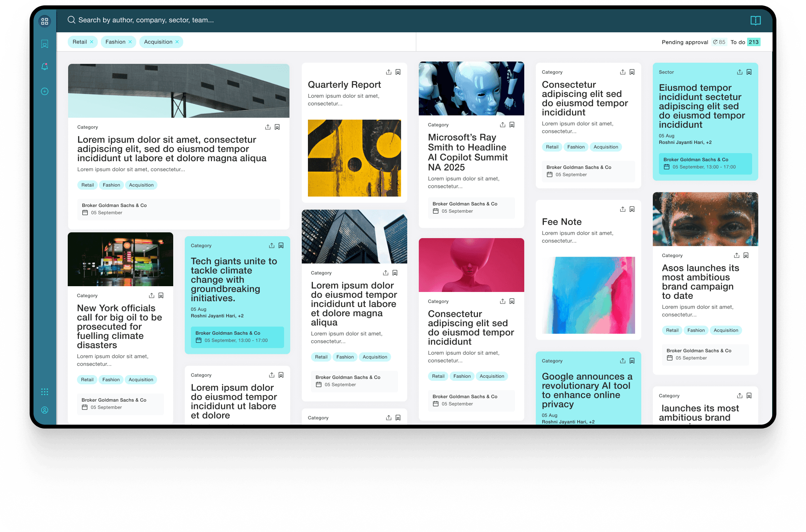Remove the Acquisition filter chip

click(177, 42)
